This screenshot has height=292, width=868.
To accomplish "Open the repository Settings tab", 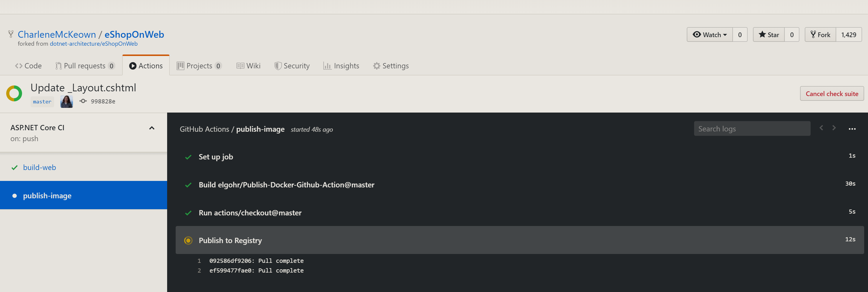I will pos(391,66).
